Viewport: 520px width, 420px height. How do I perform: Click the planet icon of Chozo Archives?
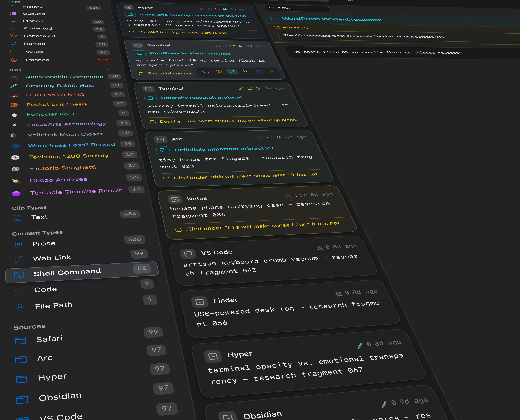(x=16, y=181)
